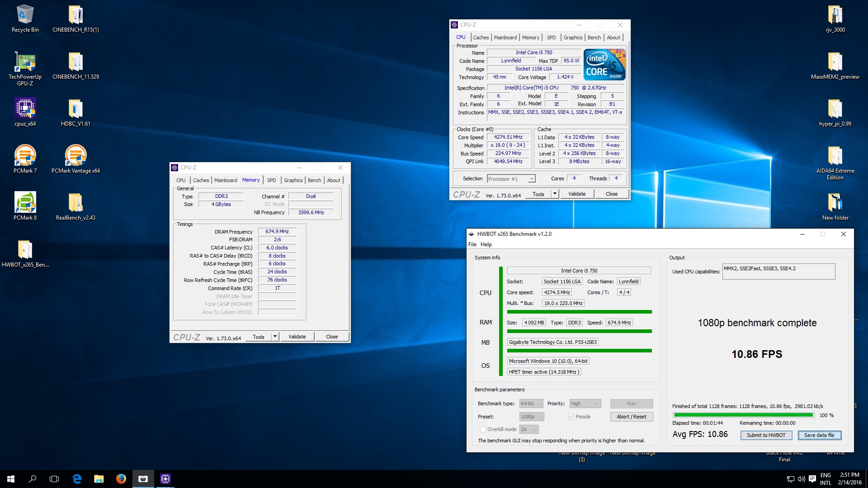Open HDBC_V1.61 folder icon
Screen dimensions: 868x488
tap(75, 113)
